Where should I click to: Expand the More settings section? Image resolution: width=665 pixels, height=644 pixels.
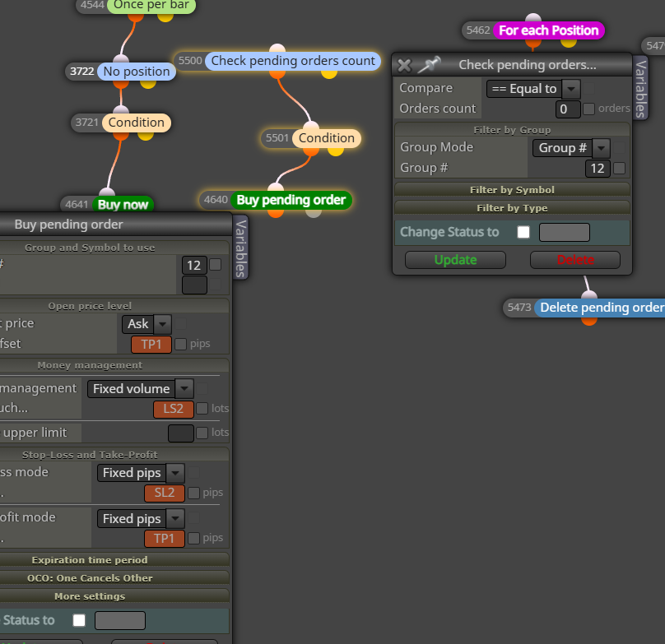tap(114, 596)
